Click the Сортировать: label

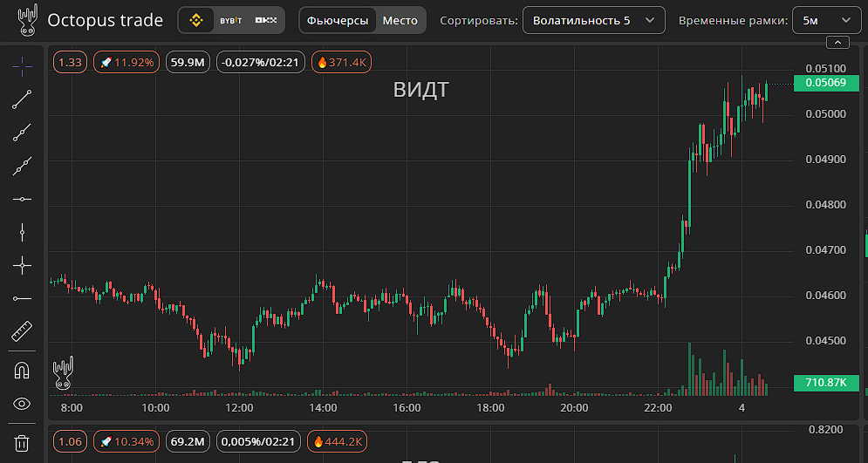coord(479,21)
